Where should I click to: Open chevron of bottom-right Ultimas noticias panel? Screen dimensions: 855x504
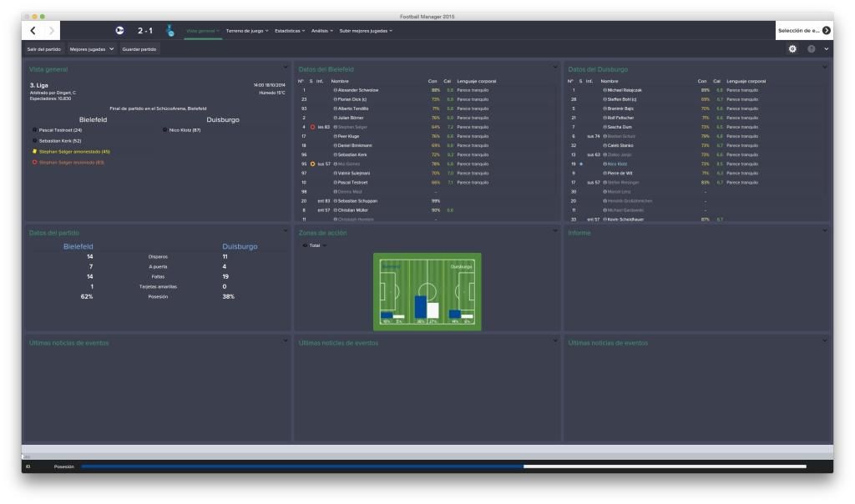[824, 341]
